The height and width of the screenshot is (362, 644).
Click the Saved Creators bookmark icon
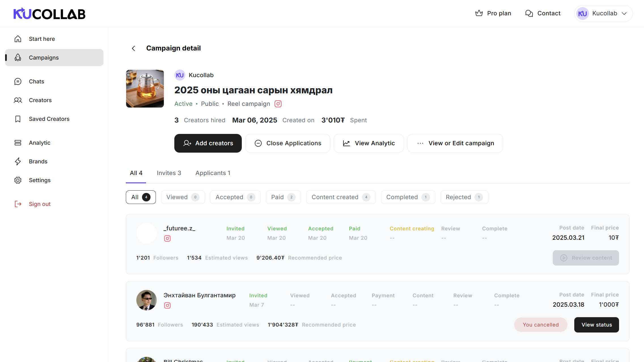tap(18, 119)
